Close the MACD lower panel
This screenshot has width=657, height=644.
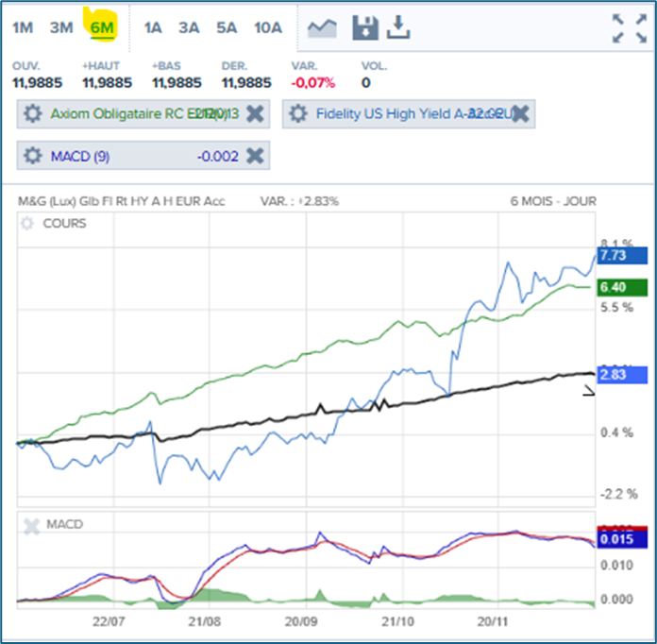31,526
